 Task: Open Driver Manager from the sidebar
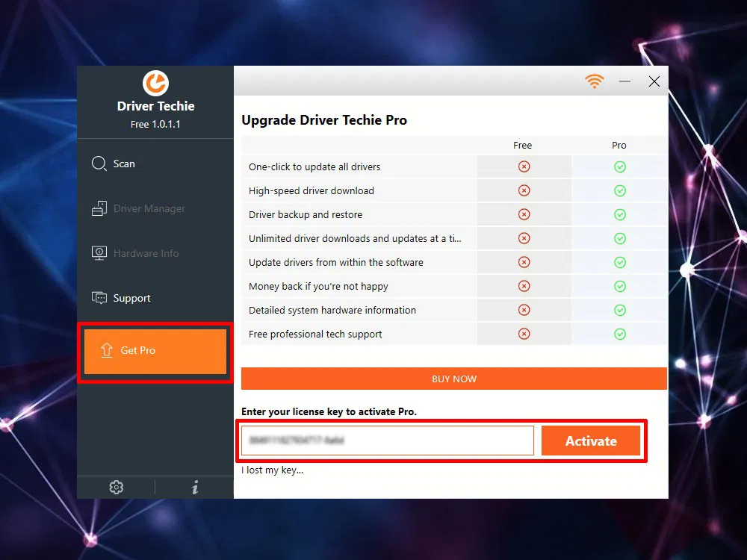point(99,208)
